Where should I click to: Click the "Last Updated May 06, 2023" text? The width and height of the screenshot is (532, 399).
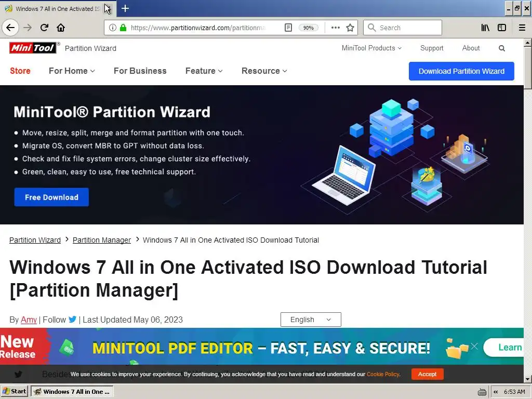tap(132, 320)
